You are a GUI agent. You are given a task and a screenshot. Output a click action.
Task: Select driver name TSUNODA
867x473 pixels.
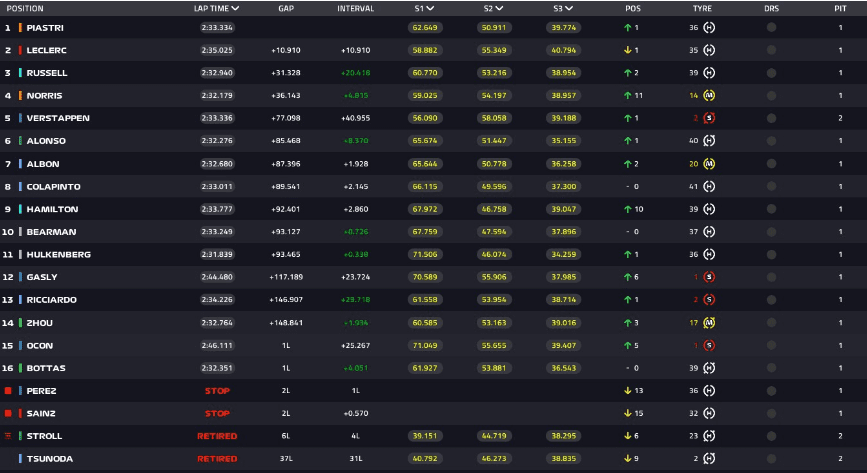(50, 459)
